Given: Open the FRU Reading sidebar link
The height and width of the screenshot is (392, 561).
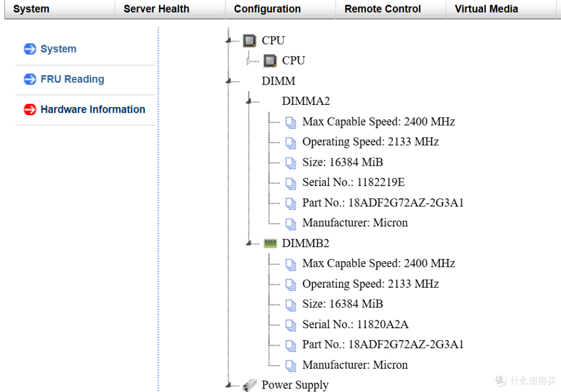Looking at the screenshot, I should click(72, 79).
